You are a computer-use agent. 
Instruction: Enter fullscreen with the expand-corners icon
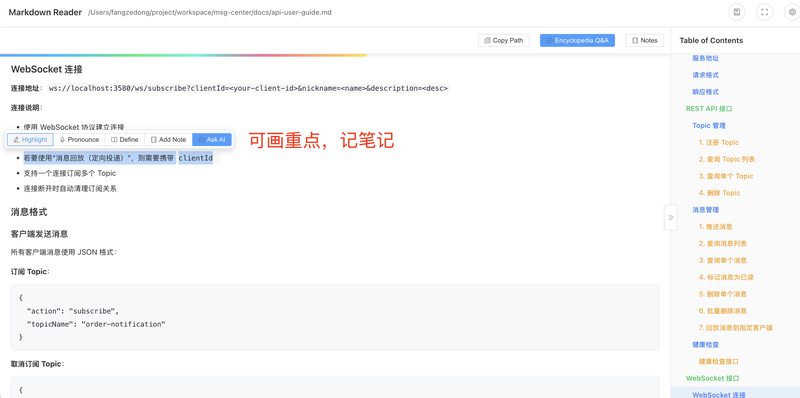(764, 13)
